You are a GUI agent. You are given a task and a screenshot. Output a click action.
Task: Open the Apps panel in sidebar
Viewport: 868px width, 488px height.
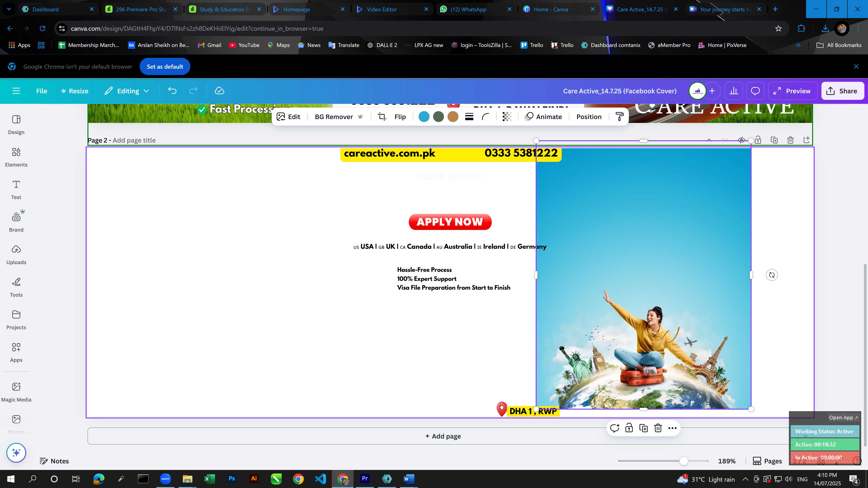16,353
